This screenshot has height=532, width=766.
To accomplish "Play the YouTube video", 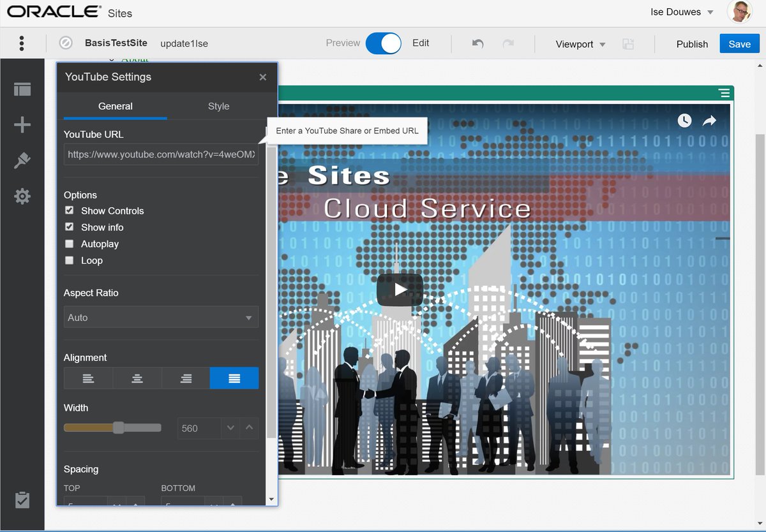I will (400, 289).
